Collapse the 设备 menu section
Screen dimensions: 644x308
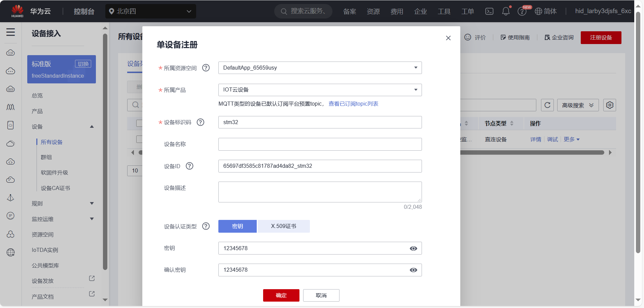pos(92,127)
